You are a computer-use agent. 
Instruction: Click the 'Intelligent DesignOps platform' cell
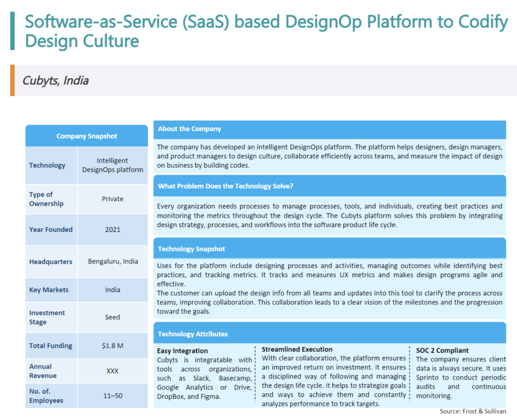tap(113, 165)
